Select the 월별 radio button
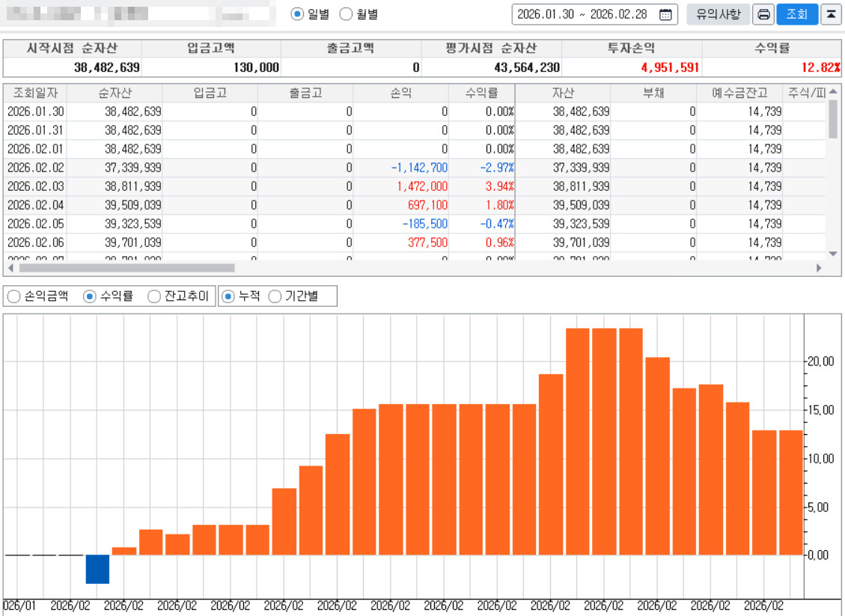845x616 pixels. coord(346,14)
